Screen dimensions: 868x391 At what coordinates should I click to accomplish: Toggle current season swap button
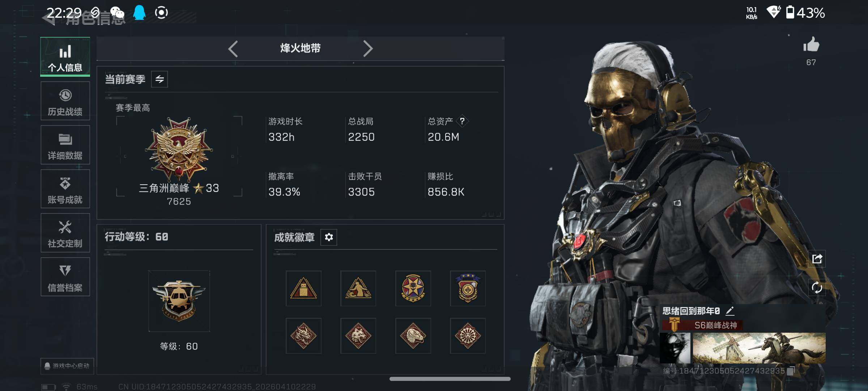159,79
